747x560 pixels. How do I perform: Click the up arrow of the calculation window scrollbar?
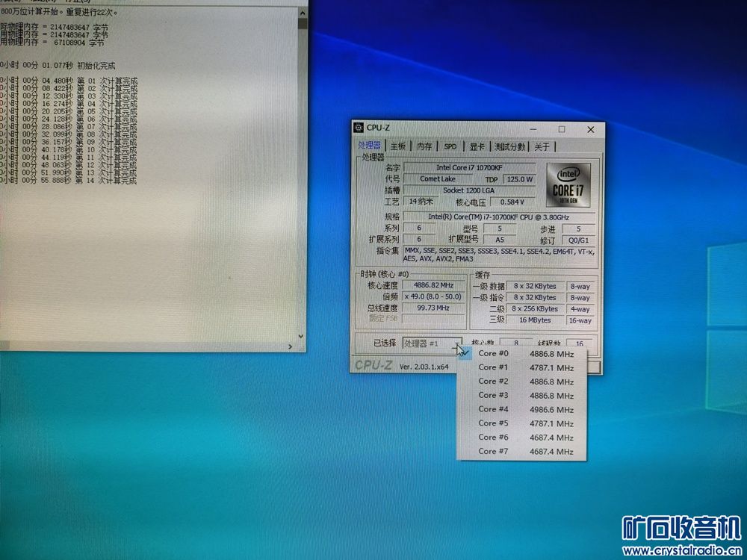click(x=302, y=13)
